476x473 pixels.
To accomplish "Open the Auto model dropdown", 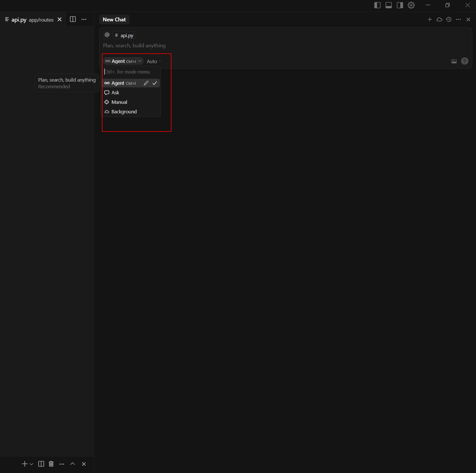I will pyautogui.click(x=154, y=61).
